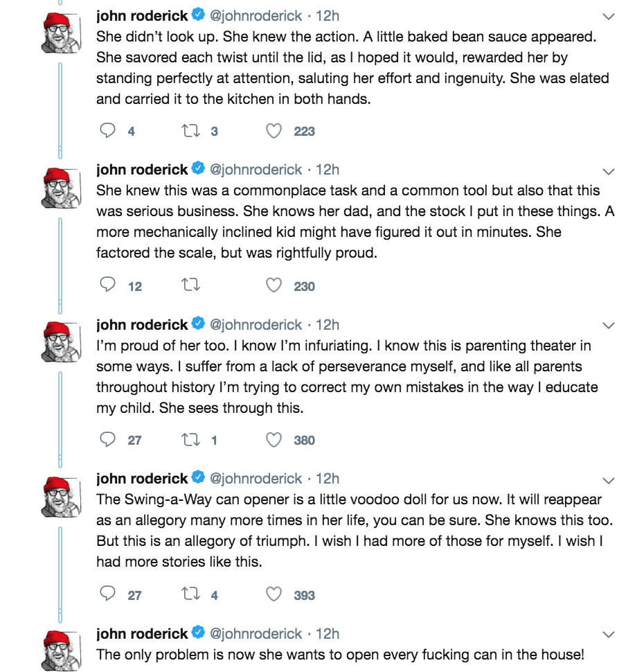Reply to the baked bean sauce tweet

[x=107, y=131]
